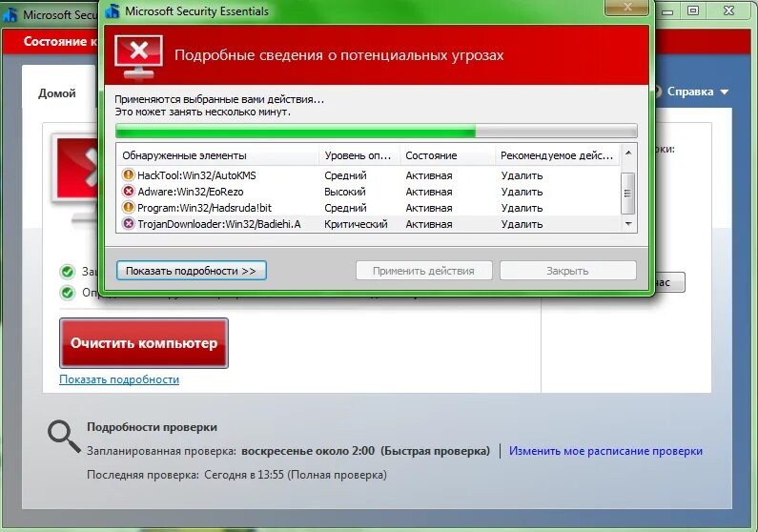Click the threat list scrollbar thumb
This screenshot has width=758, height=532.
click(x=627, y=194)
